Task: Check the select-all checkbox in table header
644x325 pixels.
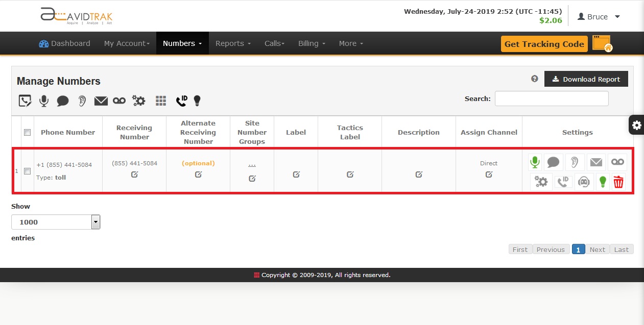Action: (x=28, y=132)
